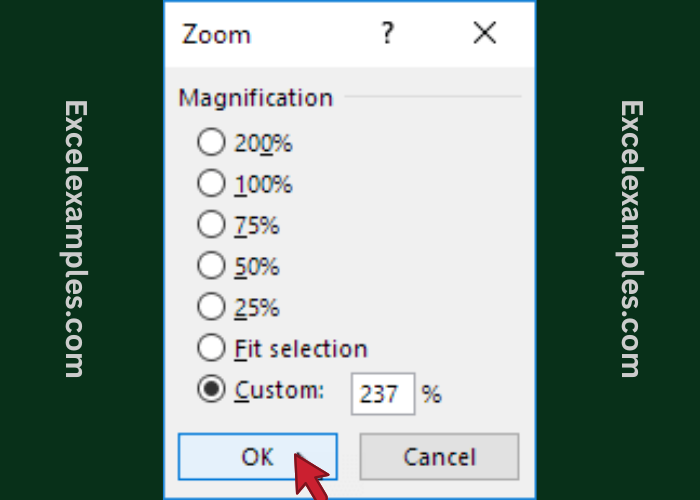This screenshot has width=700, height=500.
Task: Click the "Fit selection" label text
Action: coord(301,349)
